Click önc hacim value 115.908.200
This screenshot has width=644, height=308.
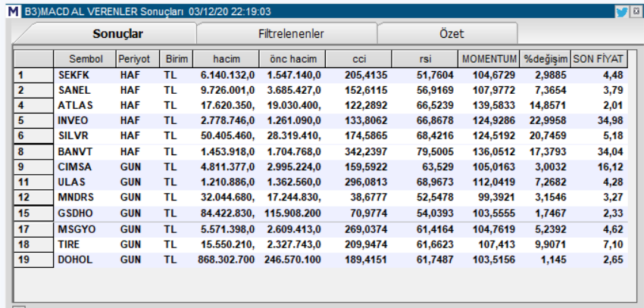292,213
